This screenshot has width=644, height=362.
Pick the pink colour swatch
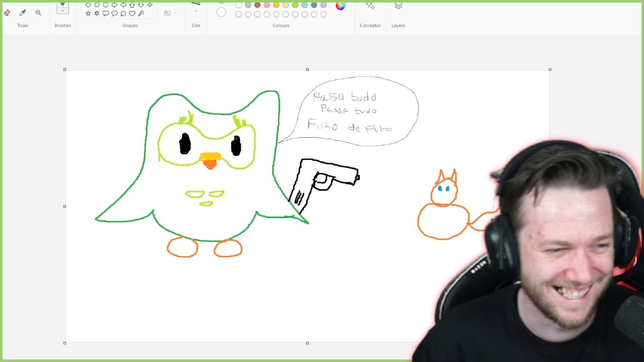point(267,5)
